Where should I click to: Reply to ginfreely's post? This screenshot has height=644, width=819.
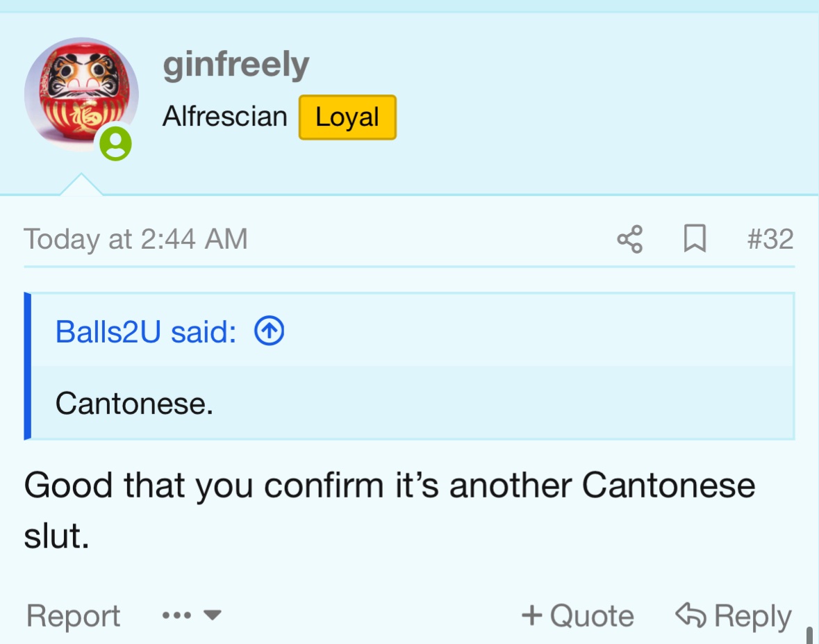click(734, 616)
